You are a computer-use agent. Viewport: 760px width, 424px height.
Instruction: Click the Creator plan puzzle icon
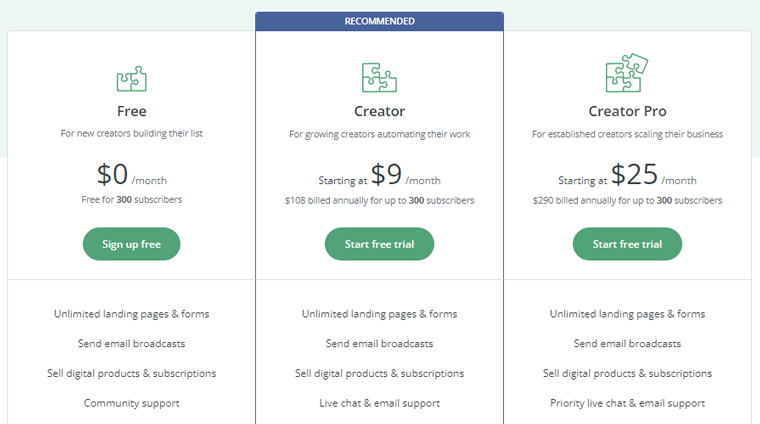click(x=379, y=77)
